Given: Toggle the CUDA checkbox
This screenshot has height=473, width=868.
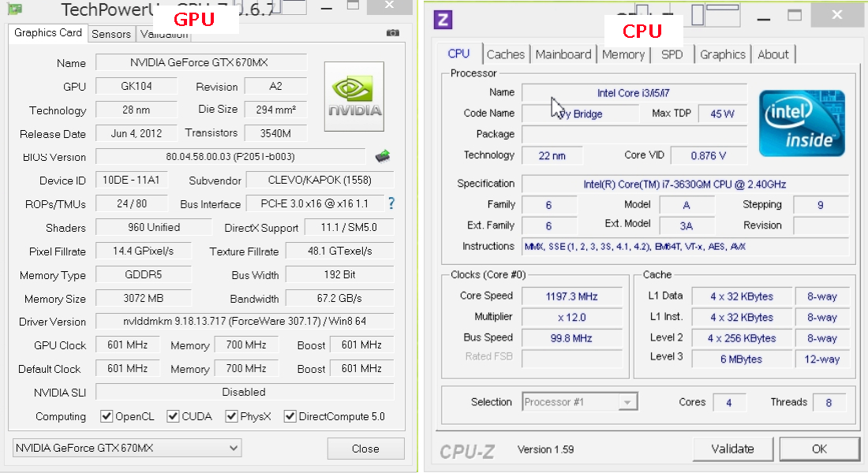Looking at the screenshot, I should click(174, 416).
